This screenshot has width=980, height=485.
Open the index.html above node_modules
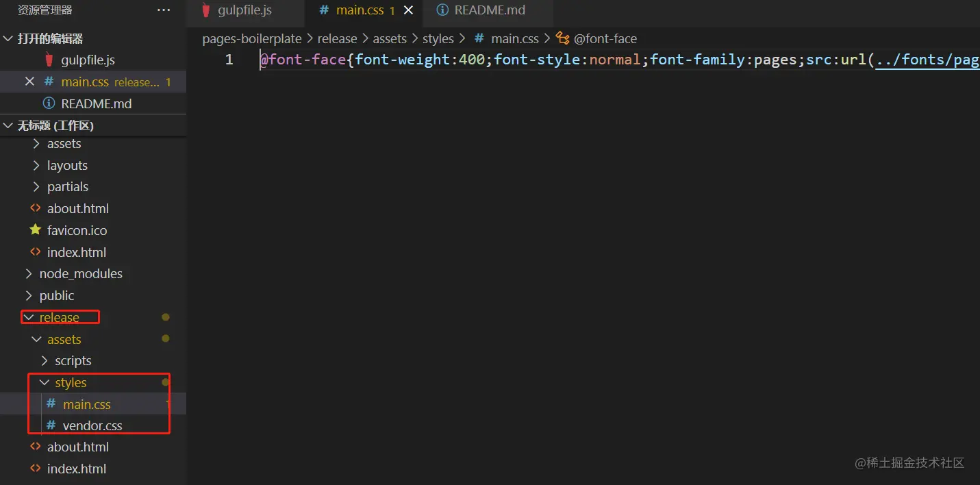77,252
